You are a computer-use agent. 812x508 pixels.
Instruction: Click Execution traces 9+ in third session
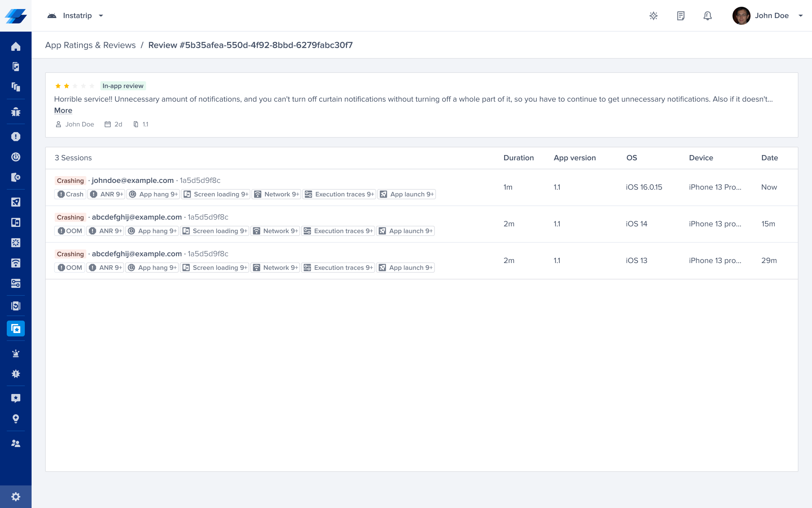pos(338,268)
